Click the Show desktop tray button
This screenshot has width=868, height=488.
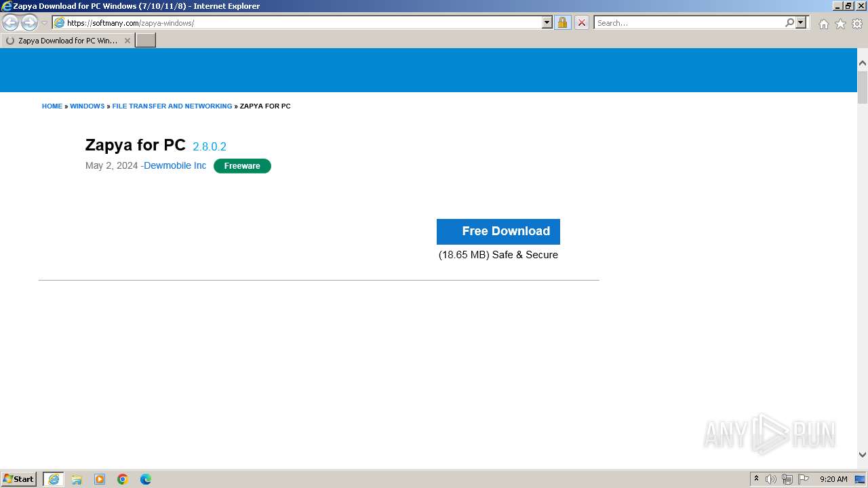(861, 479)
